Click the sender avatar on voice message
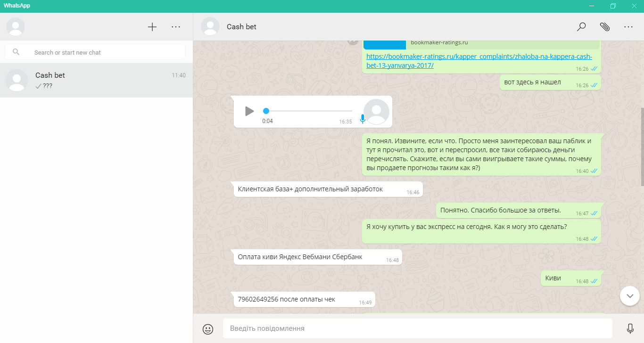This screenshot has height=343, width=644. click(x=377, y=112)
